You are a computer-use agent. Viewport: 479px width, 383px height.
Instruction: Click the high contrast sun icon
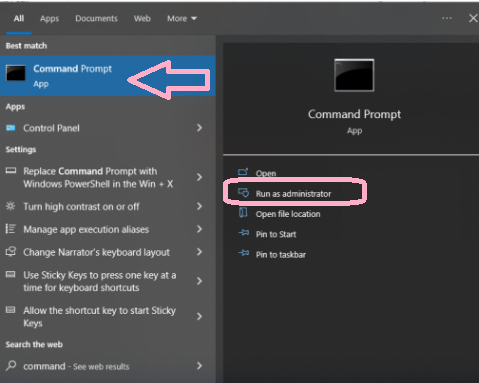point(10,206)
